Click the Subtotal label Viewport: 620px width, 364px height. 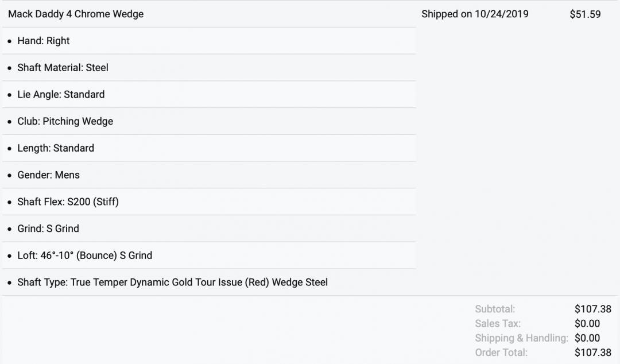495,309
